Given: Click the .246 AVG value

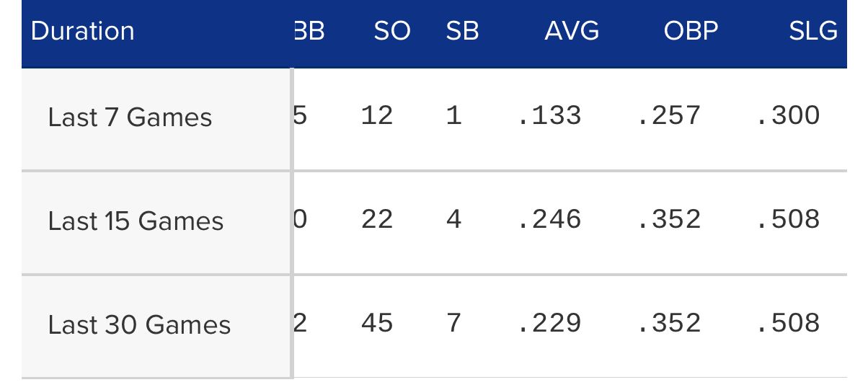Looking at the screenshot, I should 550,219.
